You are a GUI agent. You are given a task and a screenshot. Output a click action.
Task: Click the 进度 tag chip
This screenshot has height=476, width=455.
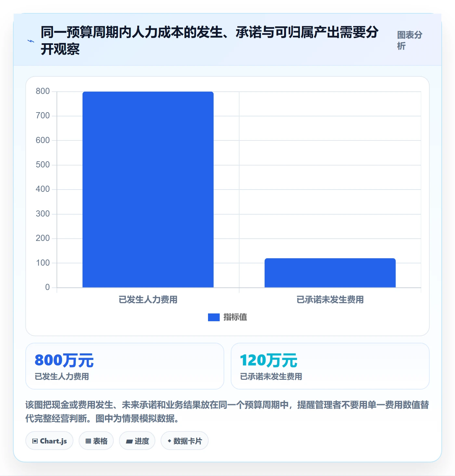tap(137, 441)
